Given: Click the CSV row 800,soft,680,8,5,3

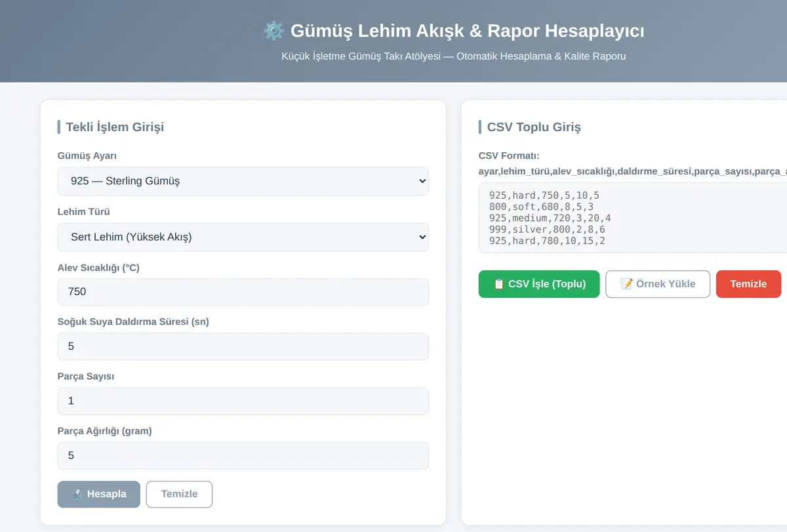Looking at the screenshot, I should coord(542,207).
